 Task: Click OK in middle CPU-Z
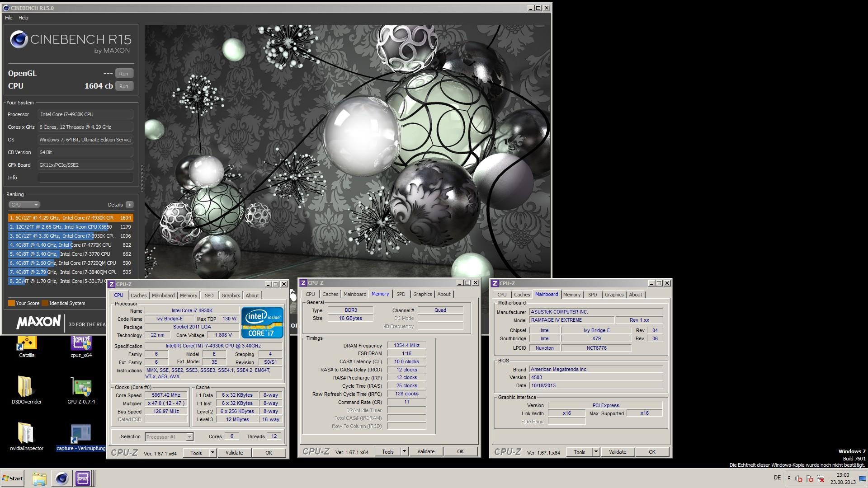pyautogui.click(x=460, y=451)
